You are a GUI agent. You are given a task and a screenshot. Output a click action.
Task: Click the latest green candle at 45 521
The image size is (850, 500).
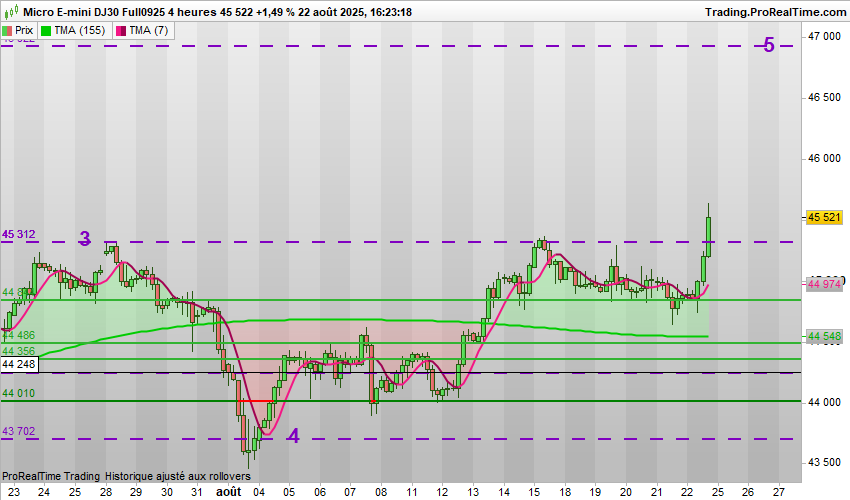tap(709, 236)
